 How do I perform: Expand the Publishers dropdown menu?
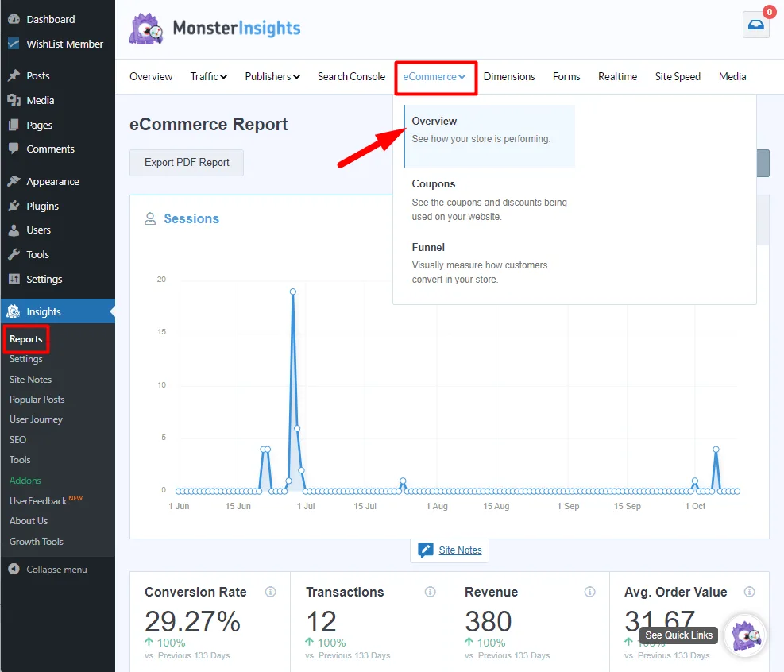tap(272, 77)
